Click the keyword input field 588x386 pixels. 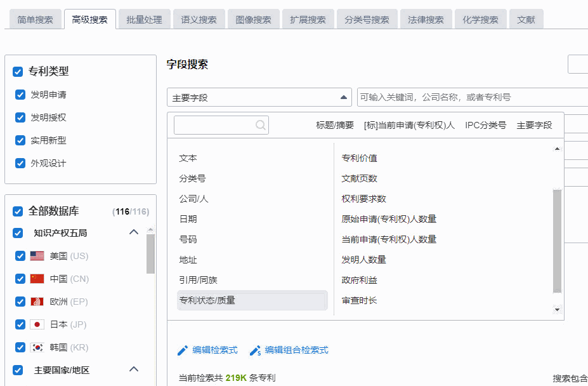(x=473, y=97)
